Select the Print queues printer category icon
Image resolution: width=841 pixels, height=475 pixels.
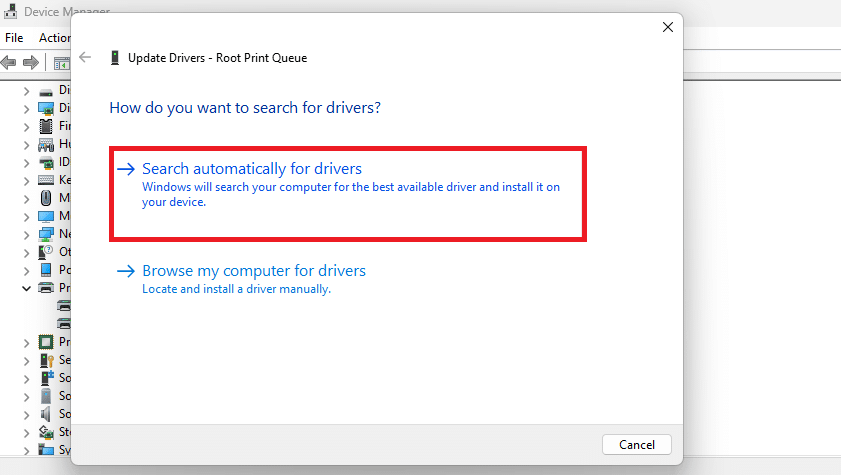(46, 288)
